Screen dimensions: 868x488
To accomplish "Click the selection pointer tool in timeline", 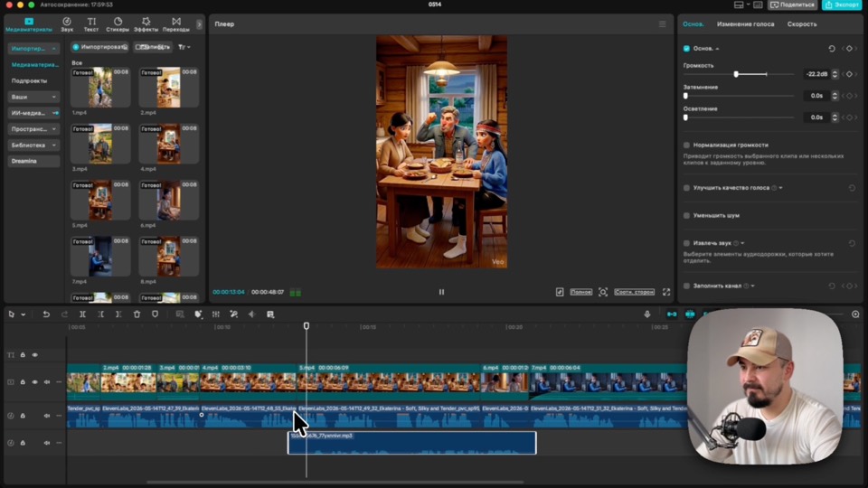I will pyautogui.click(x=11, y=314).
